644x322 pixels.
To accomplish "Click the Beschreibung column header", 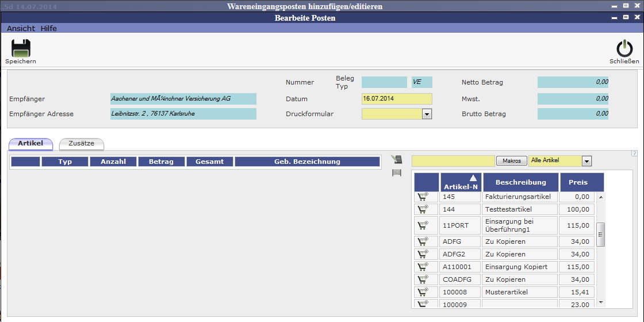I will click(x=520, y=182).
